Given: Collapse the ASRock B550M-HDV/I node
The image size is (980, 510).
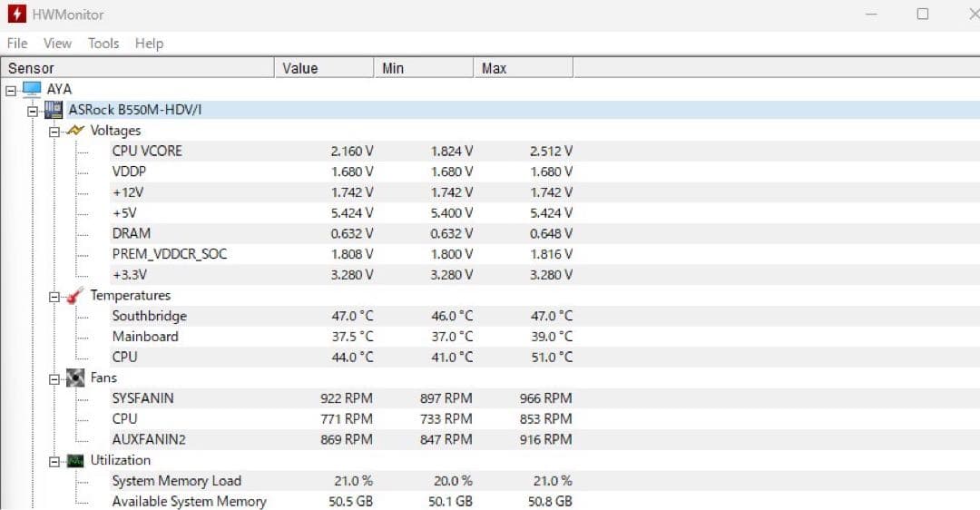Looking at the screenshot, I should [33, 112].
